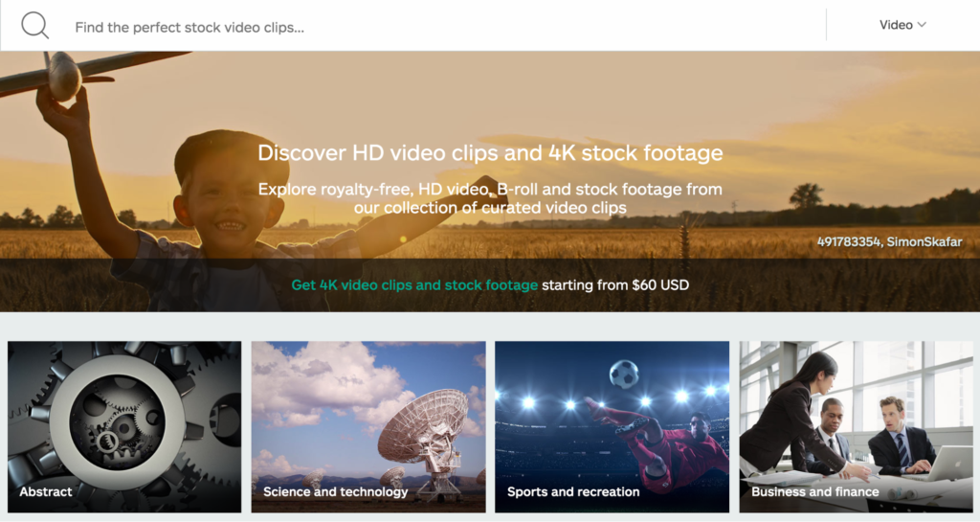This screenshot has height=522, width=980.
Task: Select the 'Sports and recreation' category label
Action: coord(573,491)
